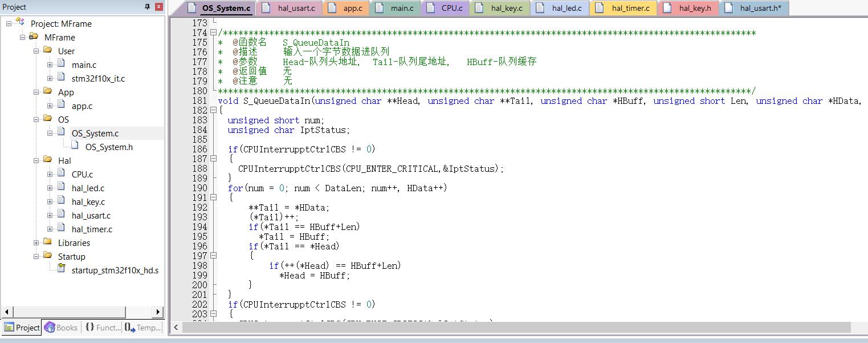868x343 pixels.
Task: Select the Project panel tab at bottom
Action: [22, 328]
